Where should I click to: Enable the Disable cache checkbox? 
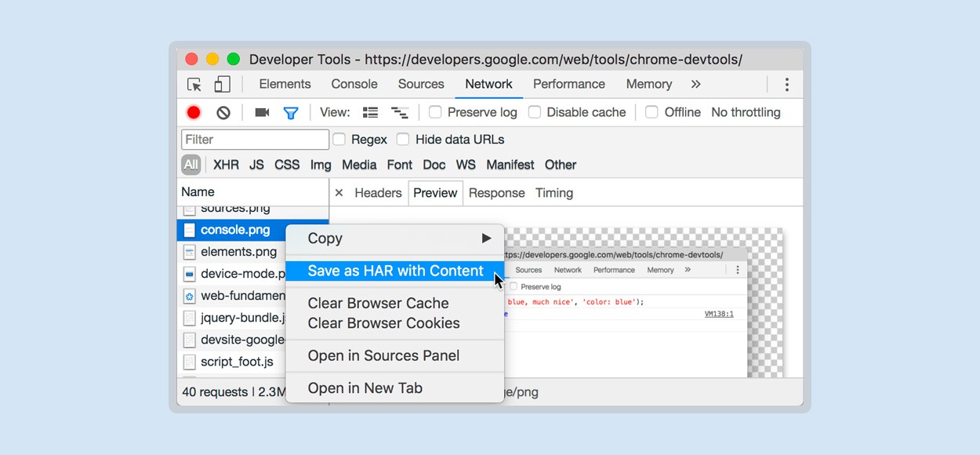click(535, 112)
